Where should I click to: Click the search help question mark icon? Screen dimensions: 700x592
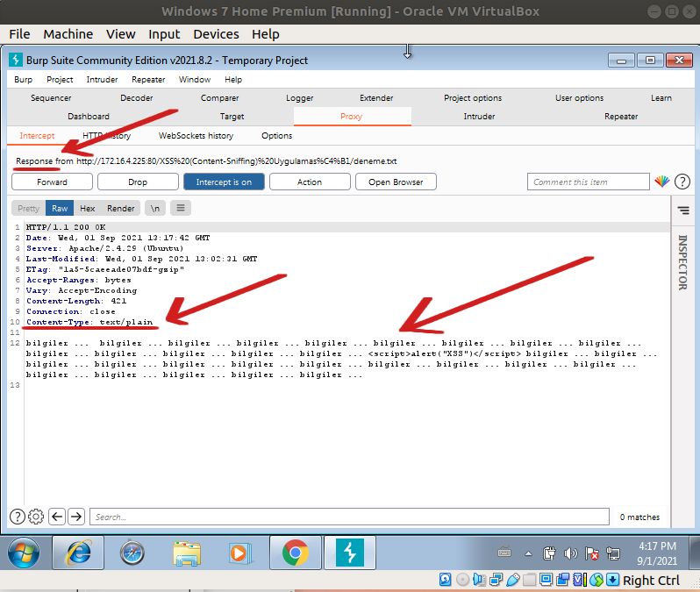18,517
